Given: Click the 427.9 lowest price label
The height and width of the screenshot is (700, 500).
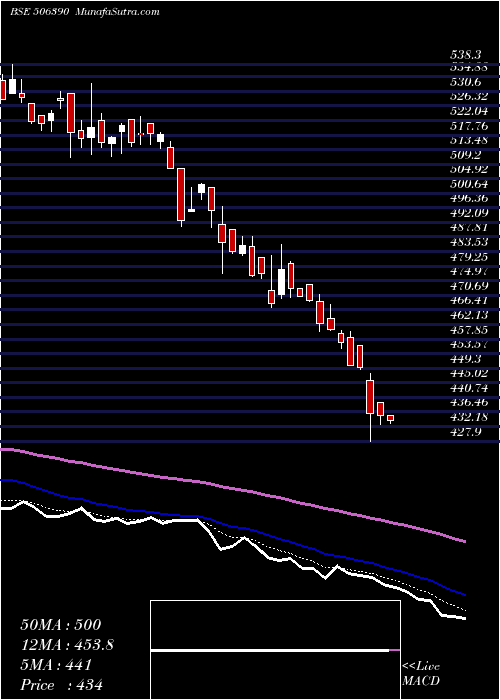Looking at the screenshot, I should tap(465, 432).
